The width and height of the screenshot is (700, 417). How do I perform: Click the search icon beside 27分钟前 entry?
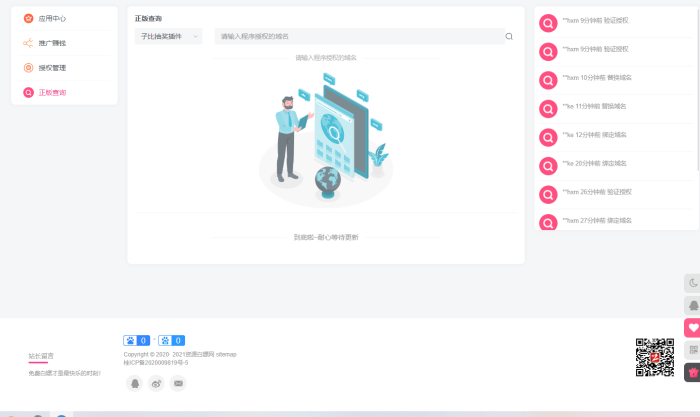[x=548, y=222]
